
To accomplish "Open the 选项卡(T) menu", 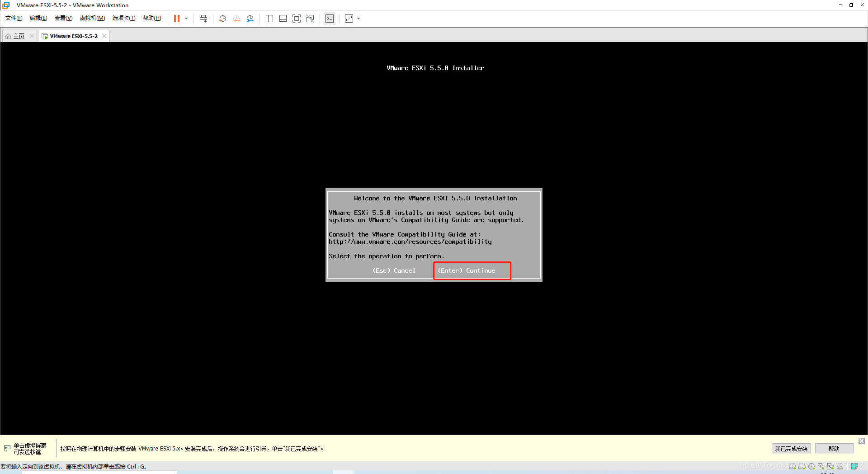I will (124, 18).
